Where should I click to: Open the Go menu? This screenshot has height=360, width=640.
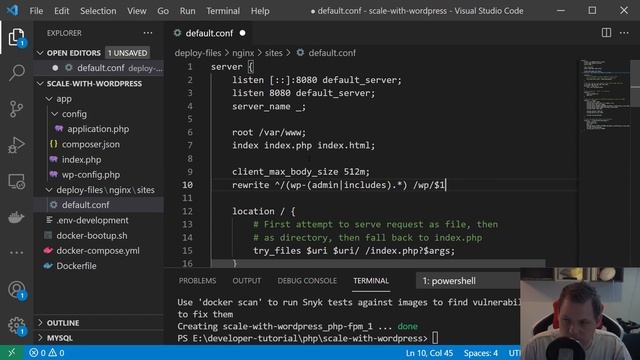pos(163,11)
